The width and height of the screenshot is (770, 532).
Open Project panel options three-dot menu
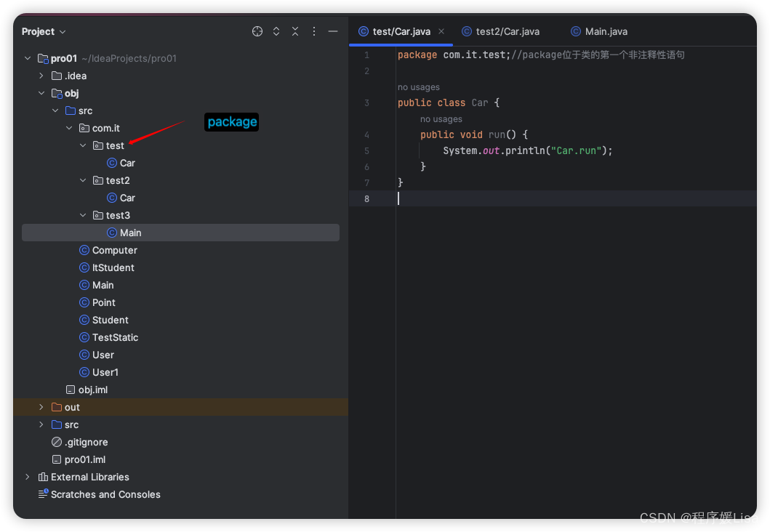[314, 31]
